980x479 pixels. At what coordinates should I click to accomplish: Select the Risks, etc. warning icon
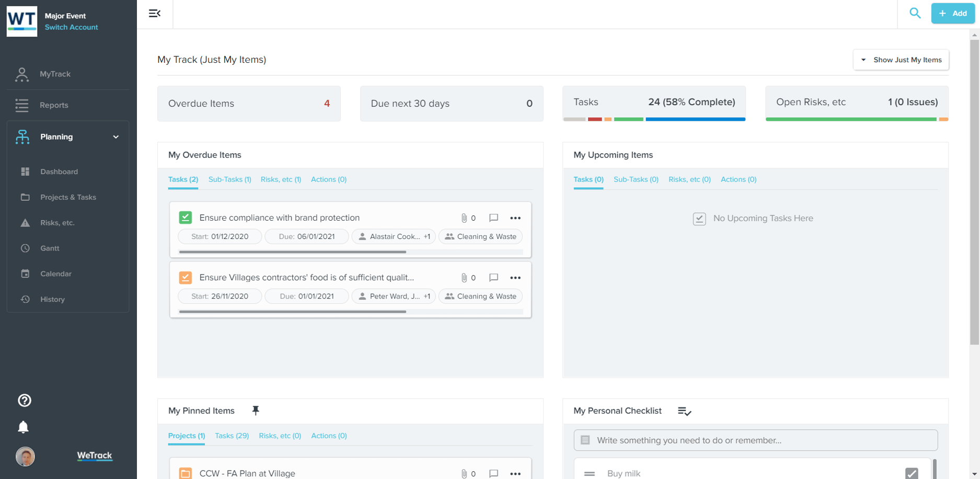(25, 222)
